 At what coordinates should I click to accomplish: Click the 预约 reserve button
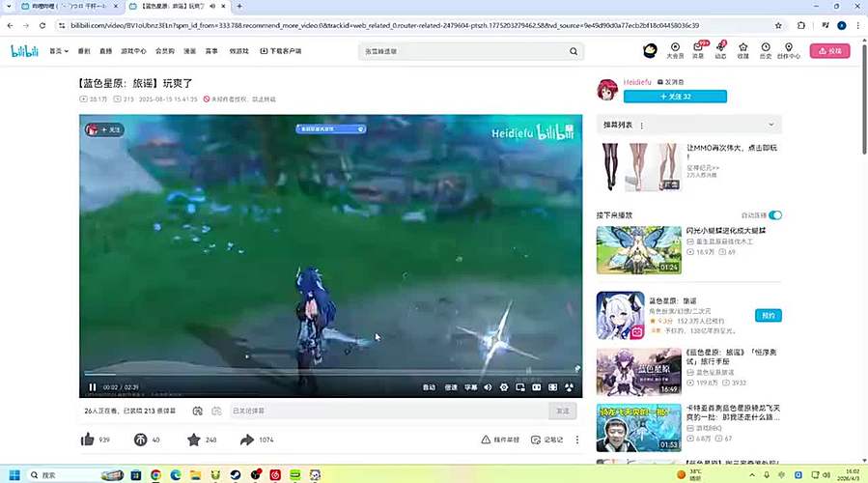point(769,315)
